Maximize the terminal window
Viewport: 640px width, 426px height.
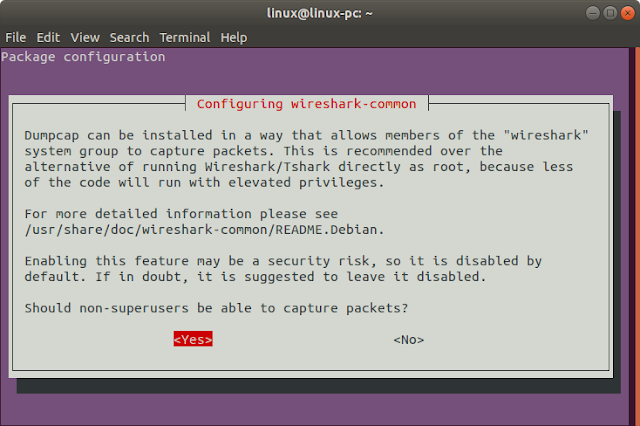pyautogui.click(x=610, y=13)
